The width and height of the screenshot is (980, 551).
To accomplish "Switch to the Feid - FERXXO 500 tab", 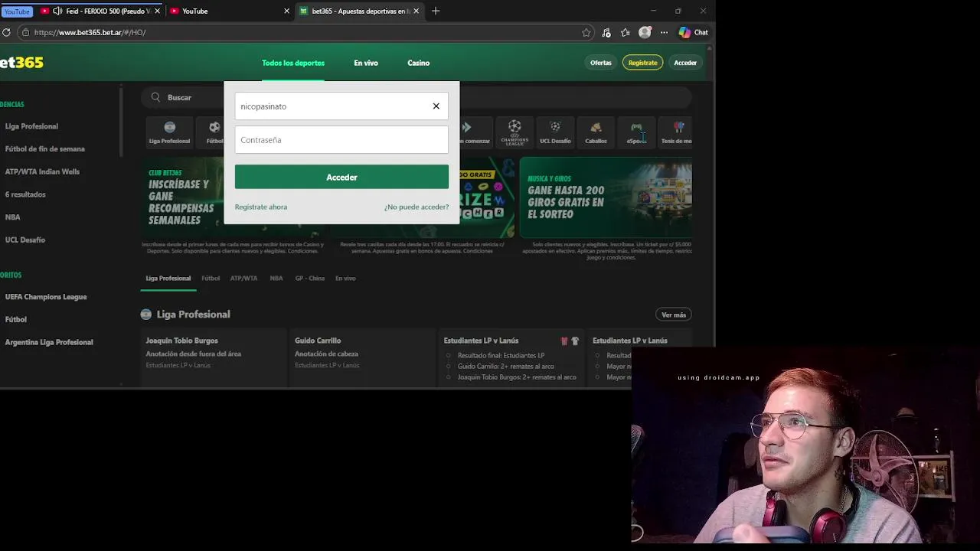I will 100,11.
